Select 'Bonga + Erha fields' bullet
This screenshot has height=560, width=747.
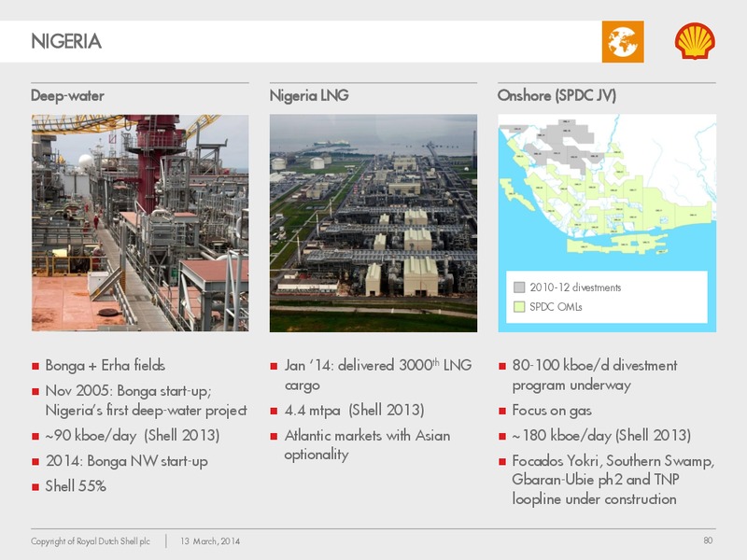pyautogui.click(x=106, y=365)
